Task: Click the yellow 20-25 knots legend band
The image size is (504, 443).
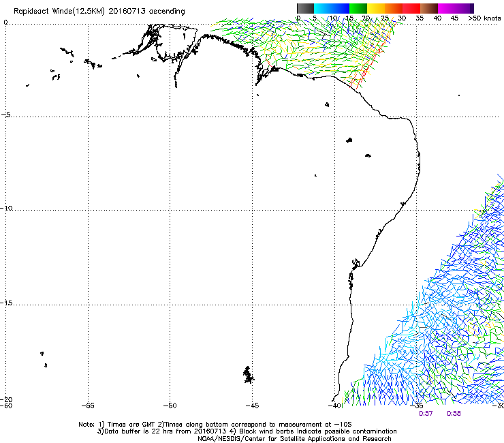Action: [x=376, y=8]
